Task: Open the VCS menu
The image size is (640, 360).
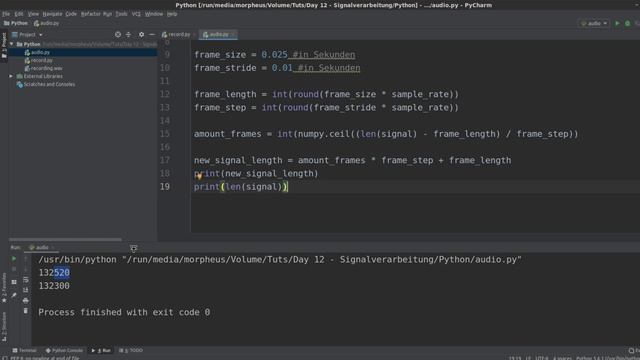Action: coord(136,14)
